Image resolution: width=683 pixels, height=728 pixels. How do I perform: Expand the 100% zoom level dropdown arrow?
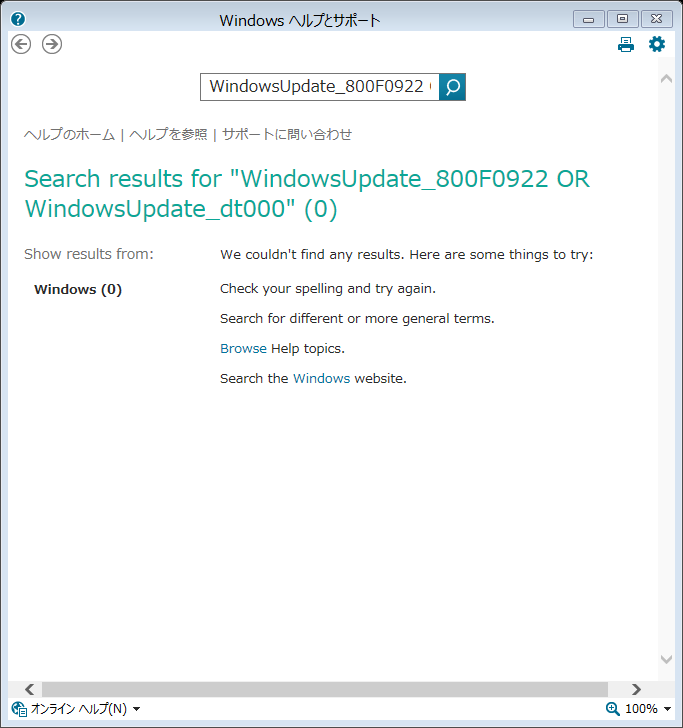[x=667, y=709]
